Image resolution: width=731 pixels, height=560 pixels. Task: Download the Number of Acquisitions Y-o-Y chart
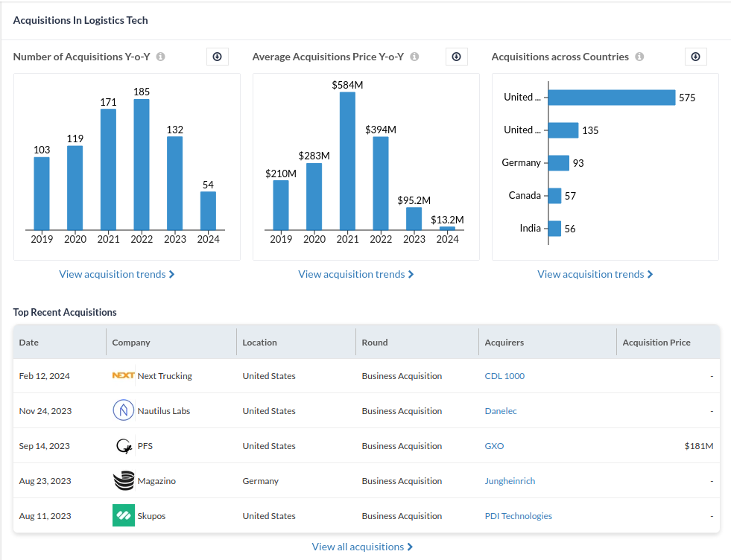tap(217, 57)
